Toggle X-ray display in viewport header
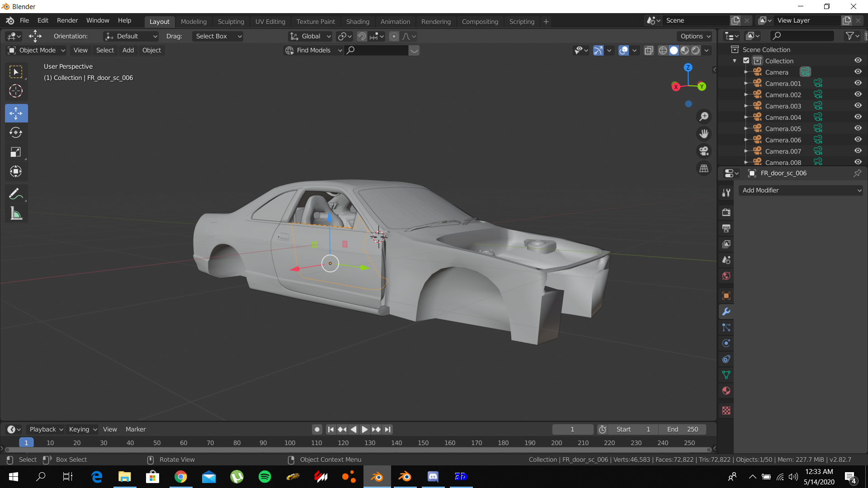This screenshot has width=868, height=488. [649, 50]
